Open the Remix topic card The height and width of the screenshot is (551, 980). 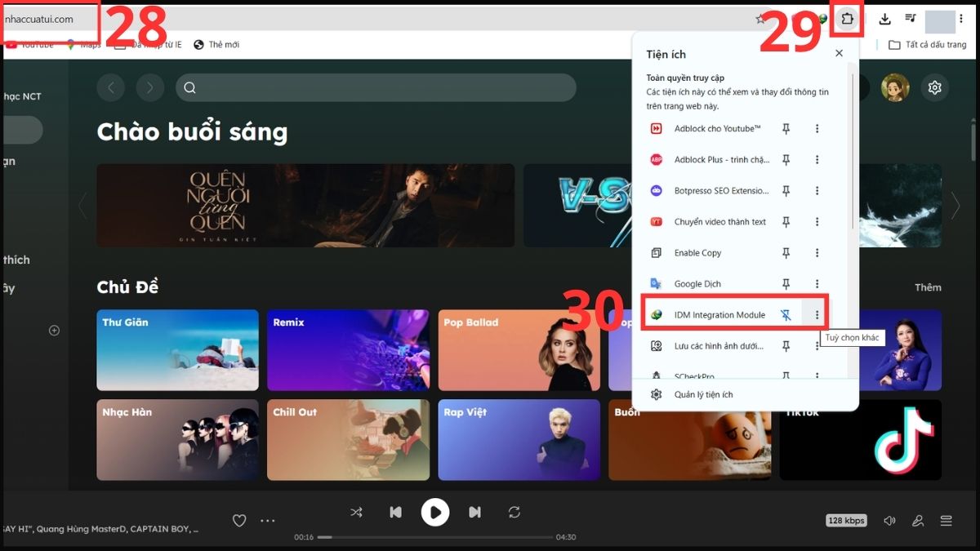pos(348,349)
